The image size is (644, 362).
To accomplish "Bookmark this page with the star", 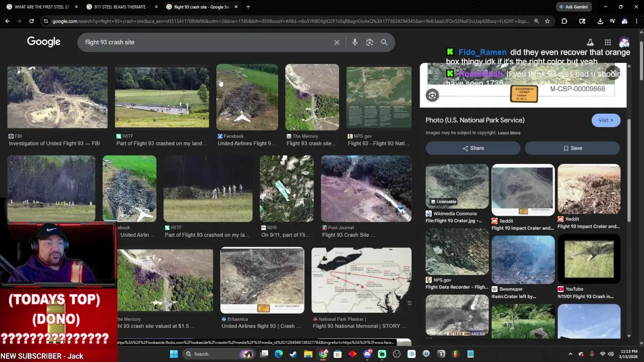I will point(547,21).
